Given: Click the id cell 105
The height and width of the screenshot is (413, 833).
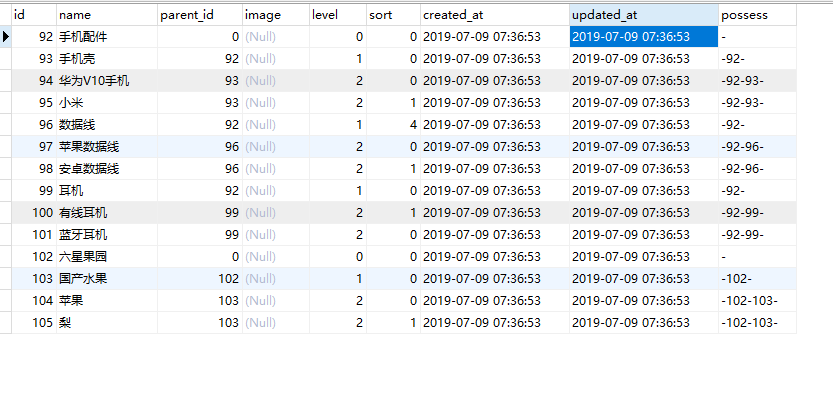Looking at the screenshot, I should click(34, 323).
